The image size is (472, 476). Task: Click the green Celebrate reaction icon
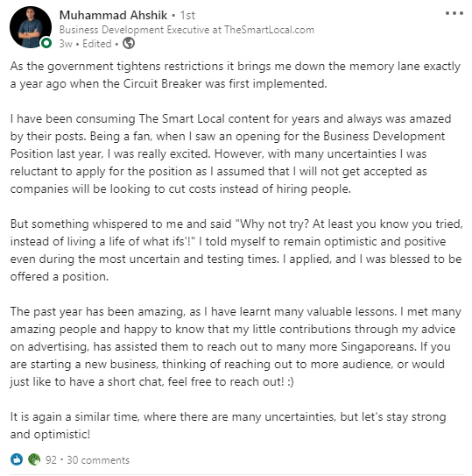coord(34,459)
